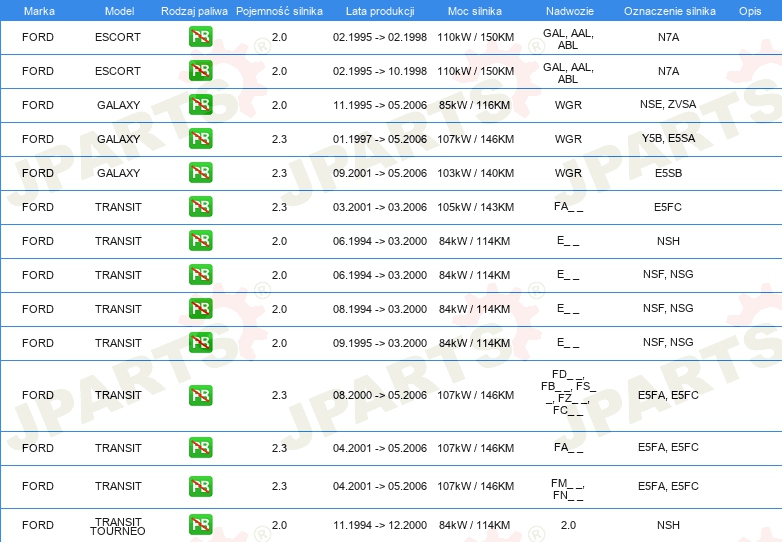
Task: Click date range 11.1995 -> 05.2006
Action: [x=380, y=105]
